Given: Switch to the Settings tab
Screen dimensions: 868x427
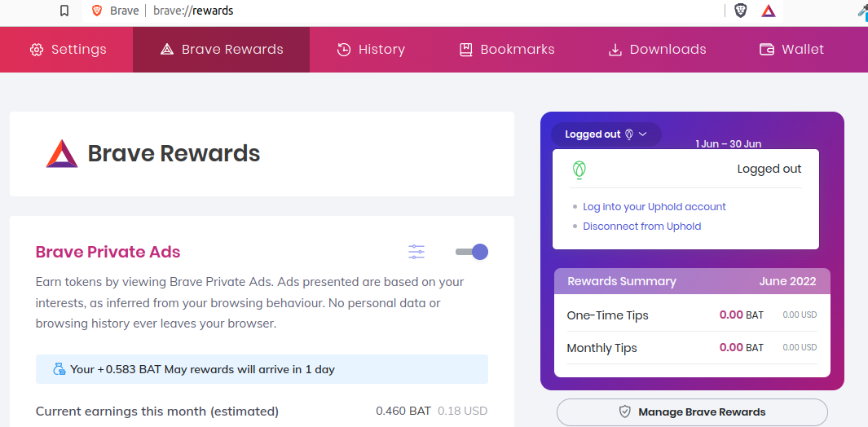Looking at the screenshot, I should 68,49.
